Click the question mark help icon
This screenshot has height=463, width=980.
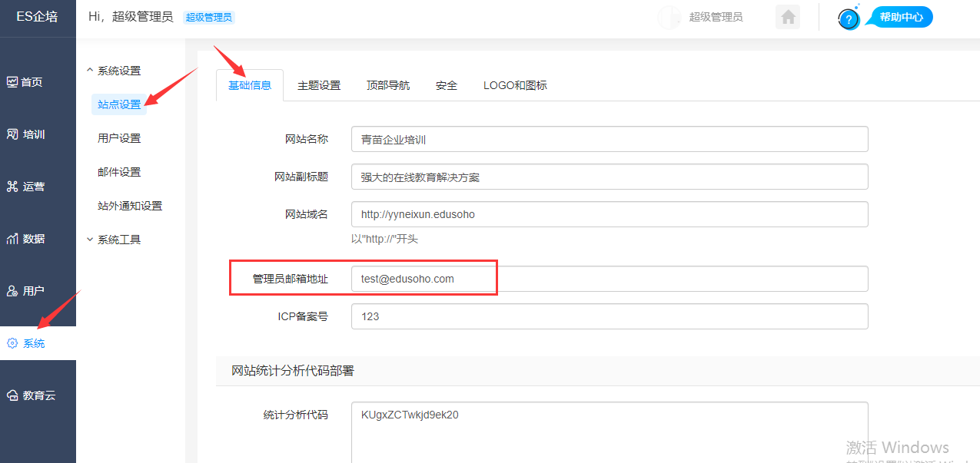849,19
